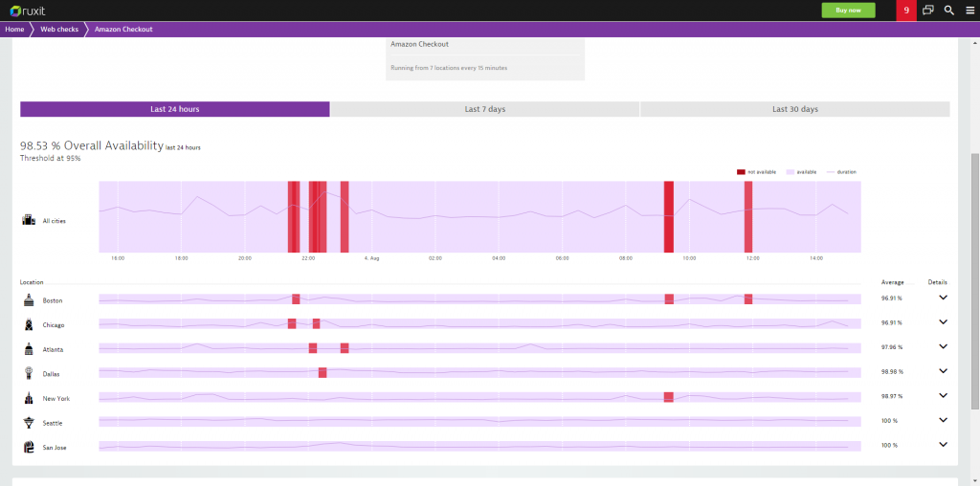
Task: Click the New York location name
Action: (56, 398)
